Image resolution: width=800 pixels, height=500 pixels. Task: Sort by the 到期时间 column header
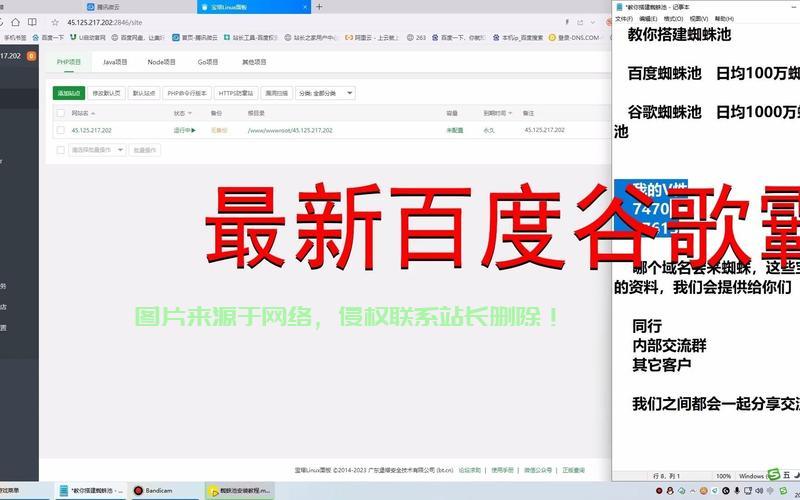point(497,113)
